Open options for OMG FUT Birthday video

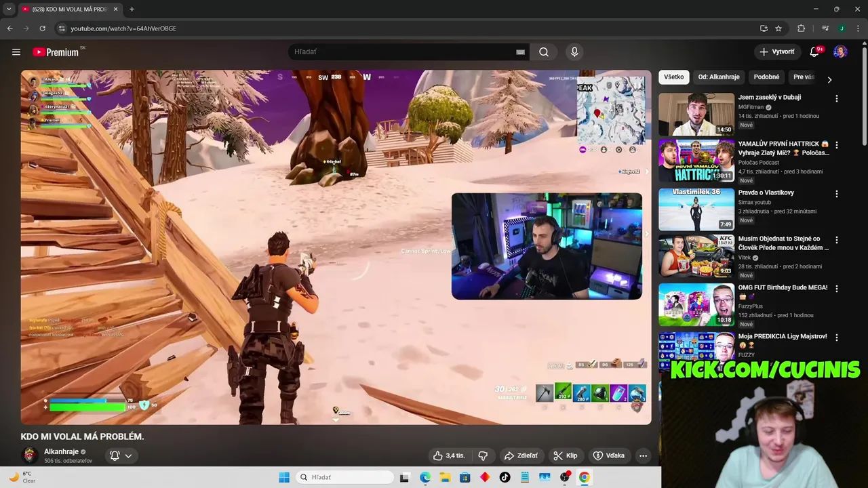point(836,289)
